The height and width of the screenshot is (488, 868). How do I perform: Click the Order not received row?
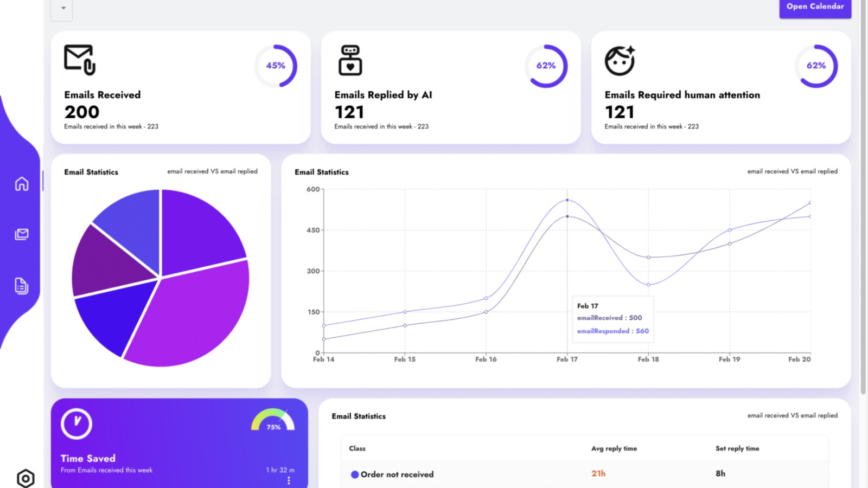[585, 474]
